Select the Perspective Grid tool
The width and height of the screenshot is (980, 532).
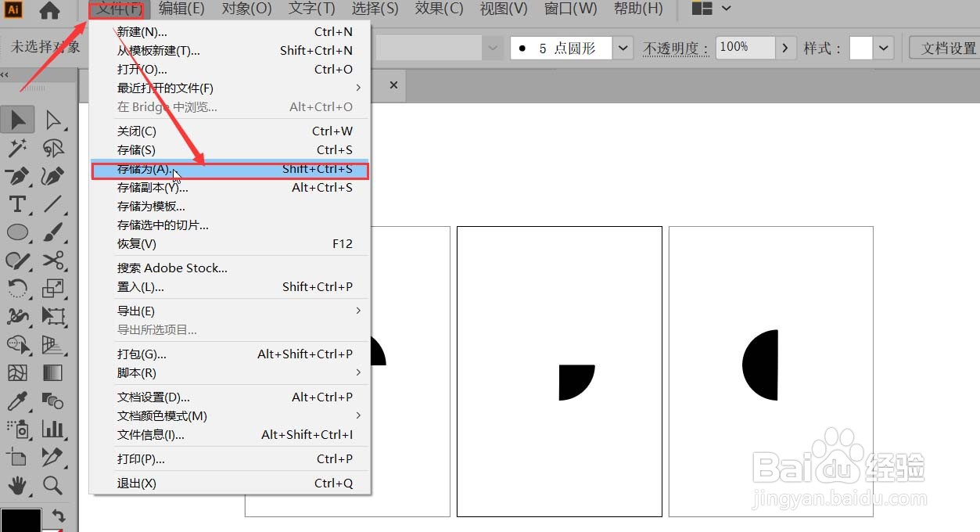[x=53, y=345]
